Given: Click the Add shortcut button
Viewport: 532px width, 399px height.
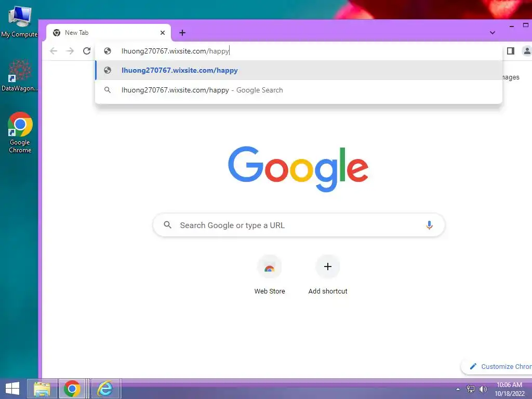Looking at the screenshot, I should coord(328,275).
